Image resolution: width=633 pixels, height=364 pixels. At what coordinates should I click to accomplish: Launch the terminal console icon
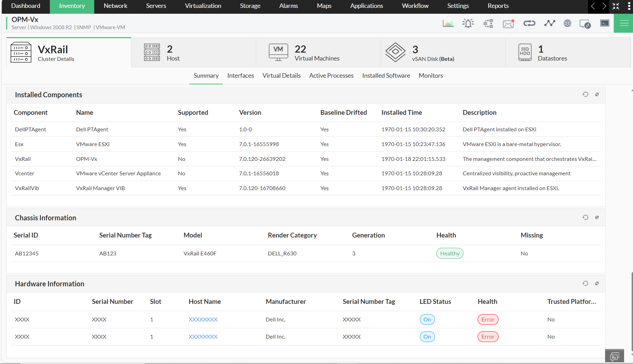604,23
